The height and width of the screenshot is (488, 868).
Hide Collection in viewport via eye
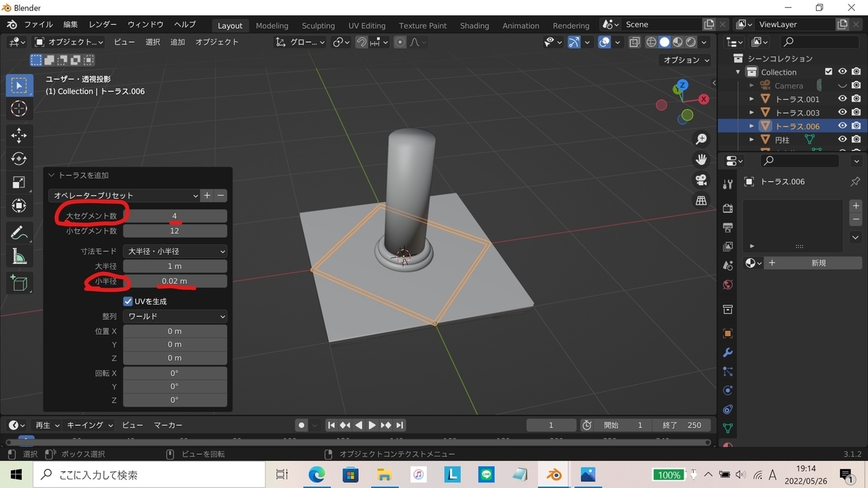[x=843, y=72]
